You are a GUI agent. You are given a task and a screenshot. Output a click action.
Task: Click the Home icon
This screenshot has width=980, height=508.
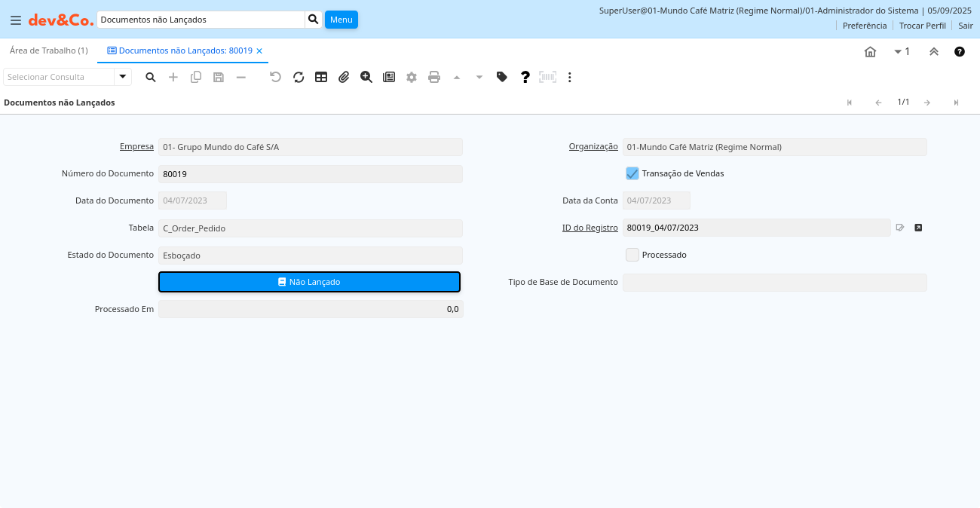pyautogui.click(x=870, y=51)
